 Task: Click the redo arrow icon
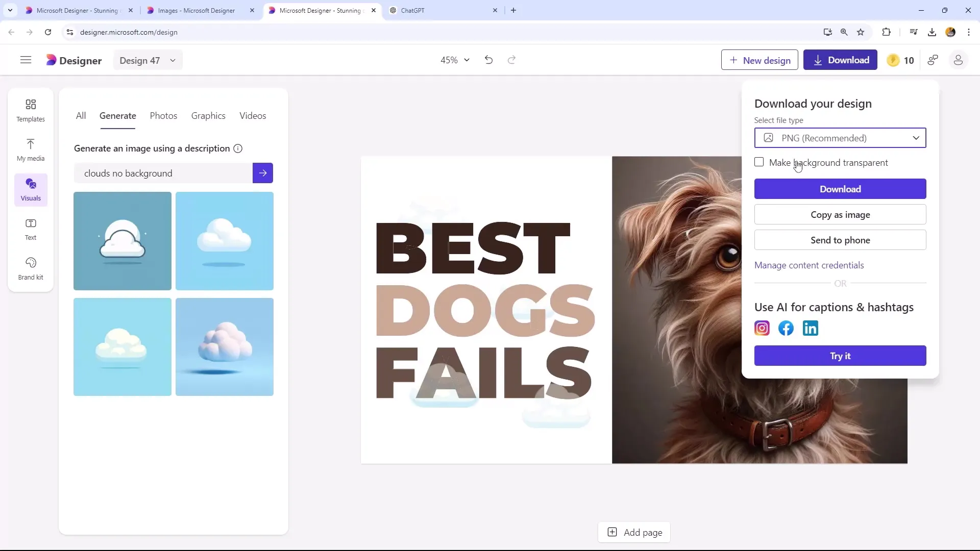pyautogui.click(x=511, y=60)
